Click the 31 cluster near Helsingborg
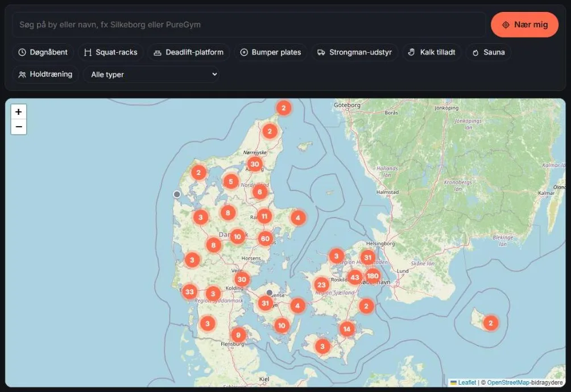The image size is (571, 392). 368,257
